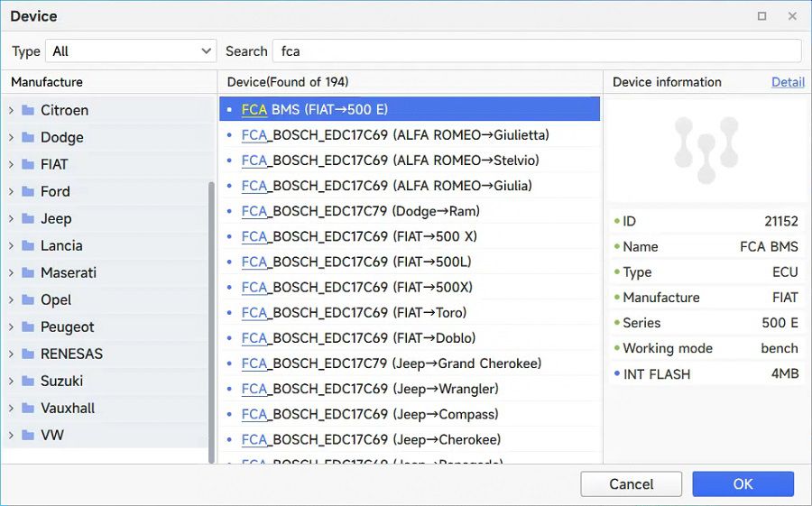Expand the Jeep manufacturer node
The image size is (812, 506).
coord(11,218)
